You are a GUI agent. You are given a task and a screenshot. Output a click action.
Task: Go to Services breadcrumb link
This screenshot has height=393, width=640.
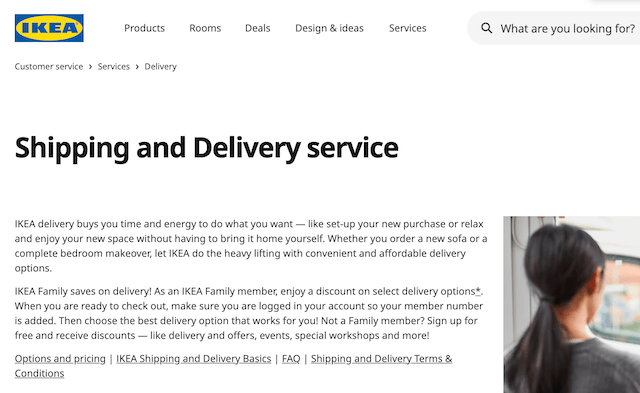pos(113,67)
